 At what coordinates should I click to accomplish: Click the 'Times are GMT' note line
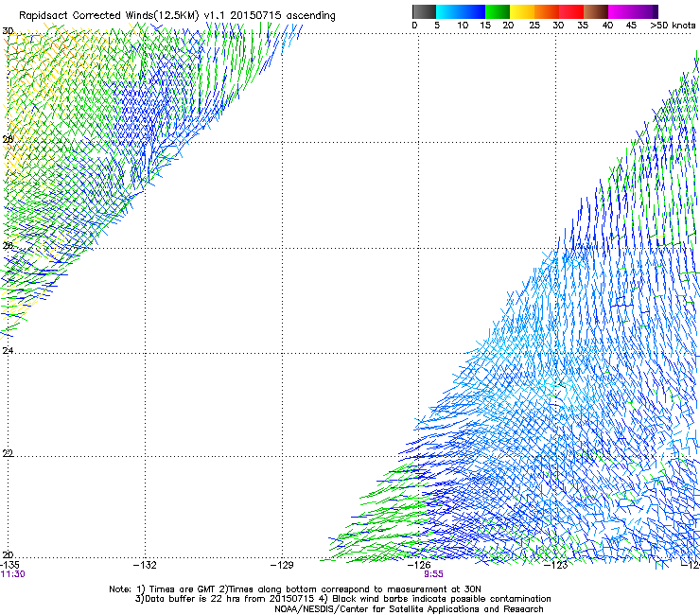294,589
